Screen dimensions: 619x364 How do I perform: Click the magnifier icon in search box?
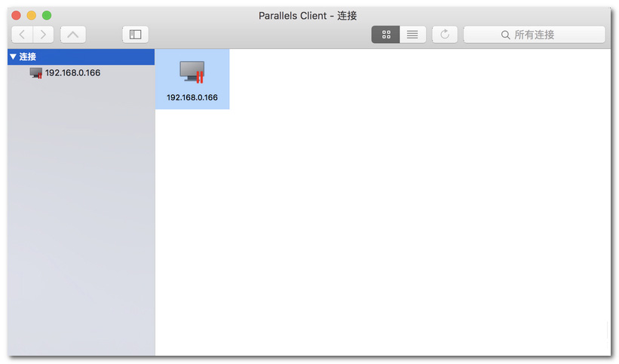tap(505, 35)
